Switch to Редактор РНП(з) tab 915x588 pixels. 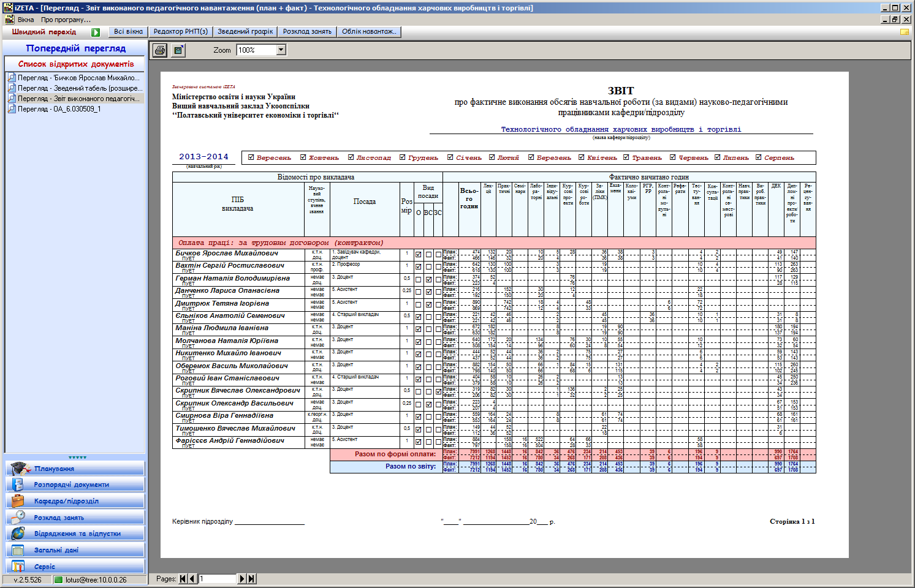point(180,32)
